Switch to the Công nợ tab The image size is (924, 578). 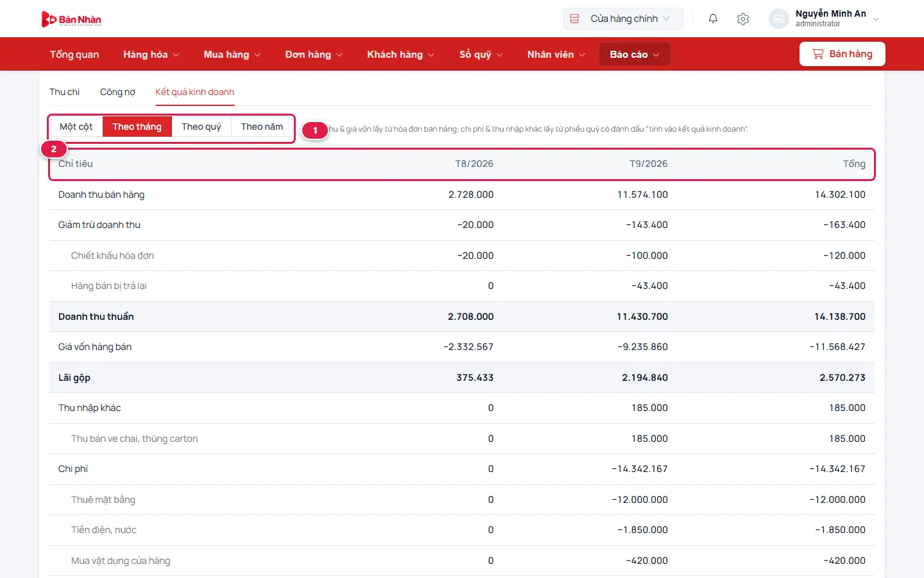click(x=117, y=92)
